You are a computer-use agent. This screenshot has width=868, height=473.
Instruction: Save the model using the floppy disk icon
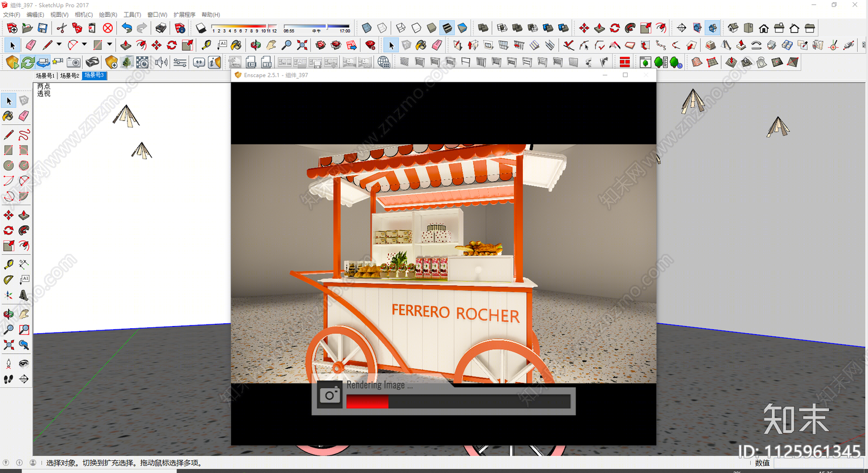point(42,28)
